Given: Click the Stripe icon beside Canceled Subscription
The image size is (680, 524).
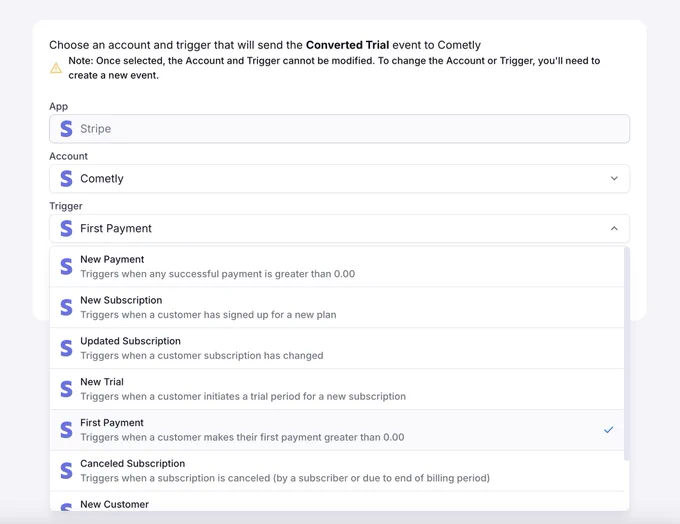Looking at the screenshot, I should pos(66,471).
